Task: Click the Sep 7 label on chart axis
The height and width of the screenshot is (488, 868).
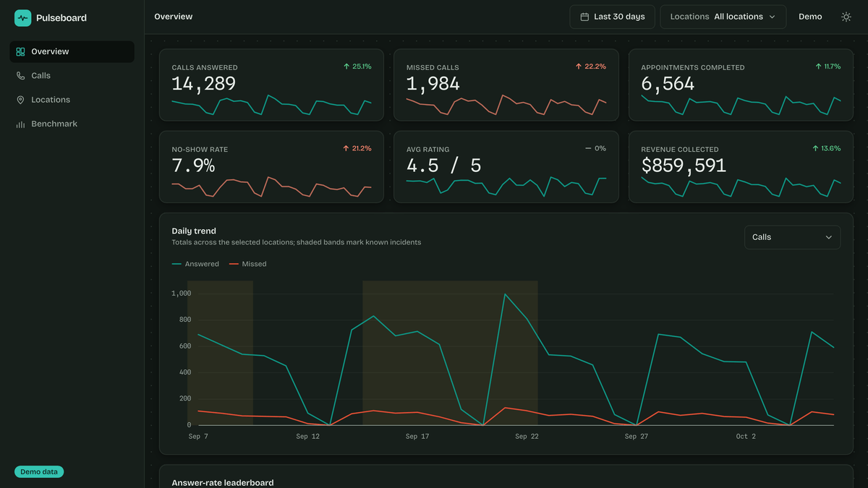Action: (x=198, y=437)
